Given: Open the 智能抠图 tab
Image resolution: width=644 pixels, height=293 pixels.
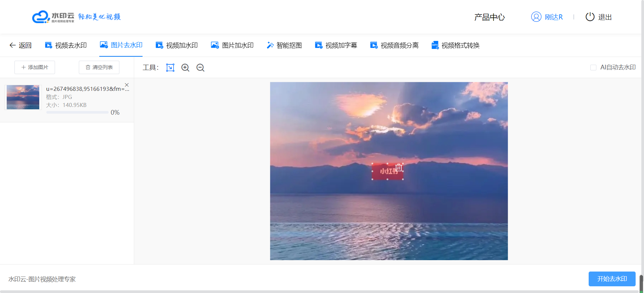Looking at the screenshot, I should tap(284, 45).
